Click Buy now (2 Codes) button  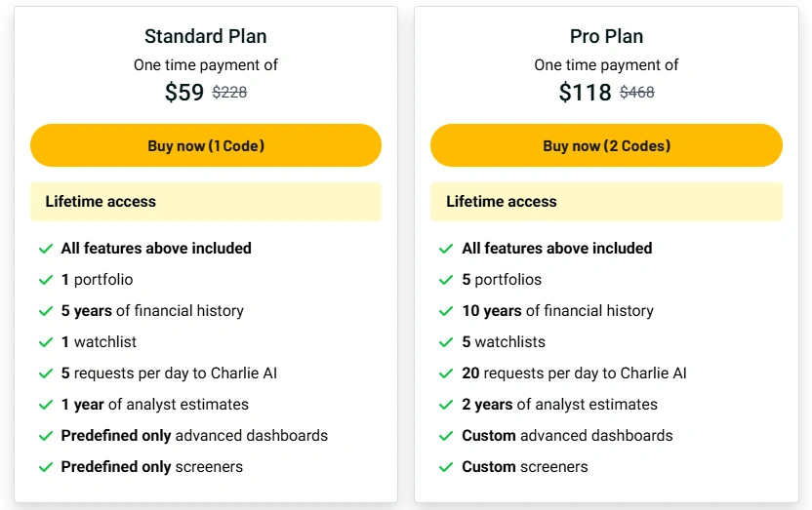click(606, 145)
